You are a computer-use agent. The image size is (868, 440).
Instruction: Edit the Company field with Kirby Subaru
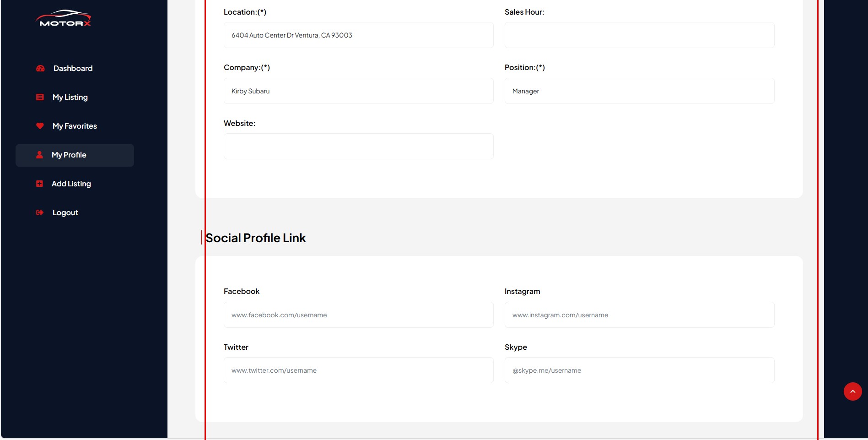[x=358, y=91]
